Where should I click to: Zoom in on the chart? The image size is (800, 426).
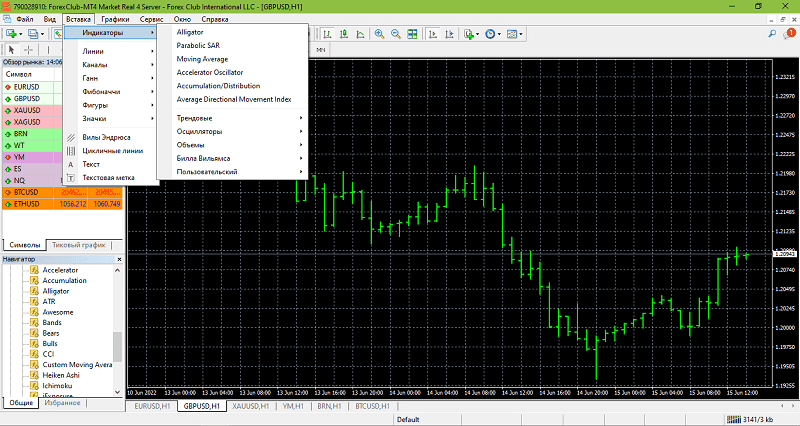(x=379, y=34)
